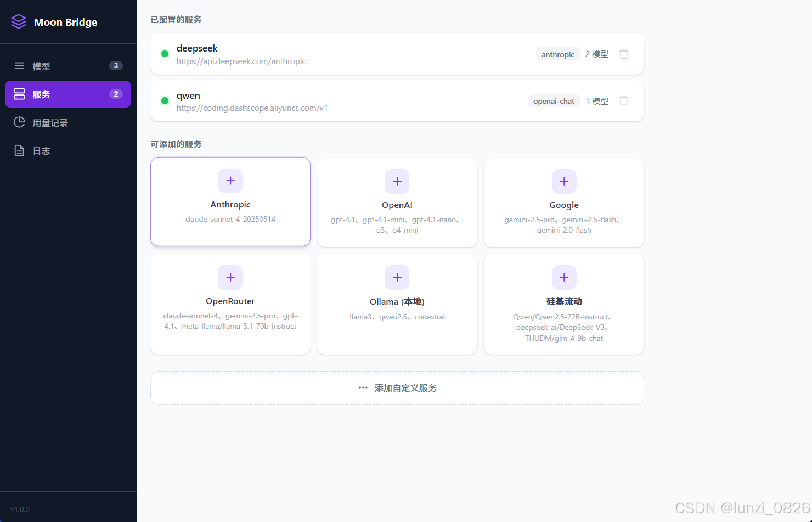Click the plus icon on OpenRouter card
This screenshot has width=812, height=522.
pyautogui.click(x=230, y=277)
